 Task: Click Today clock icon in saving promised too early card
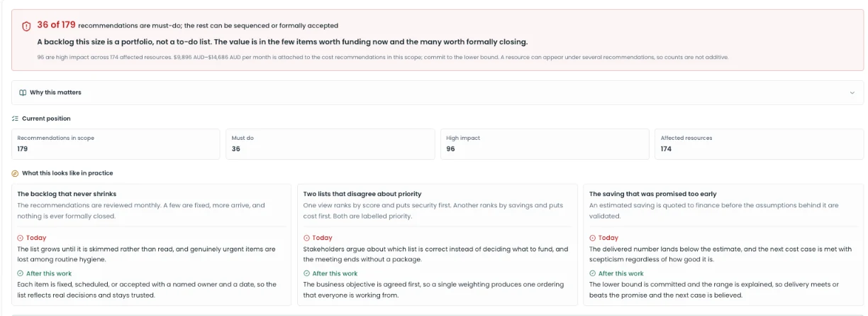(x=592, y=238)
